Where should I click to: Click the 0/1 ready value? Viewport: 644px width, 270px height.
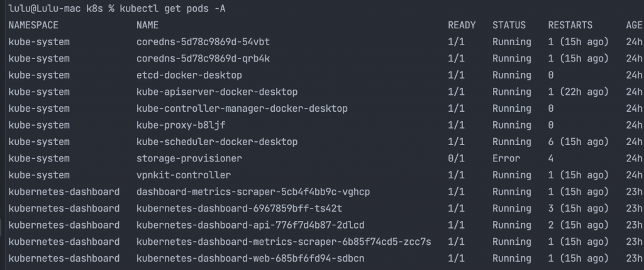456,158
